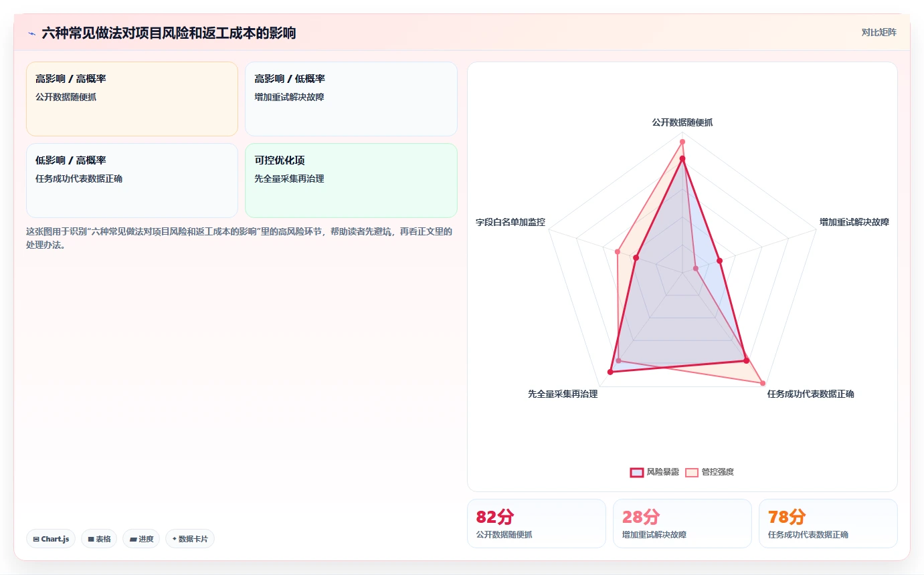Click the 风险暴露 legend color box
This screenshot has height=575, width=924.
[637, 472]
